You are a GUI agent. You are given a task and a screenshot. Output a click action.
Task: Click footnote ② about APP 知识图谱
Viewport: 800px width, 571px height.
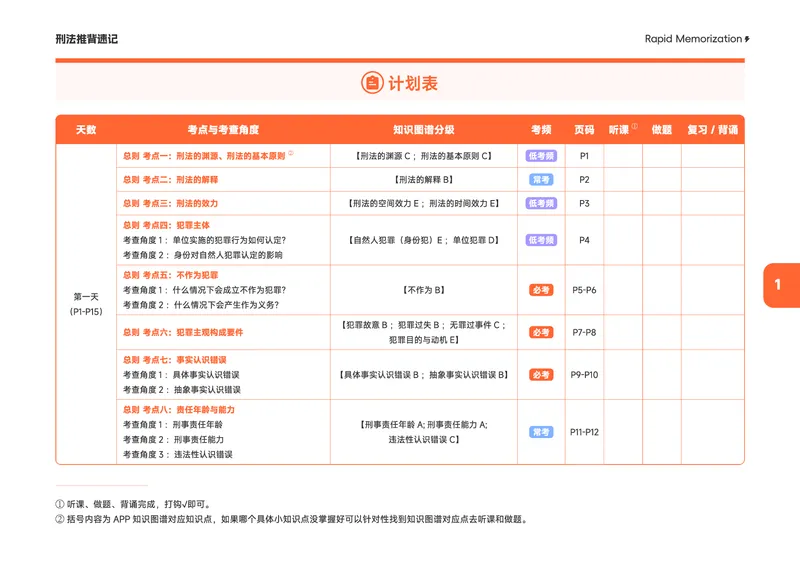point(292,519)
